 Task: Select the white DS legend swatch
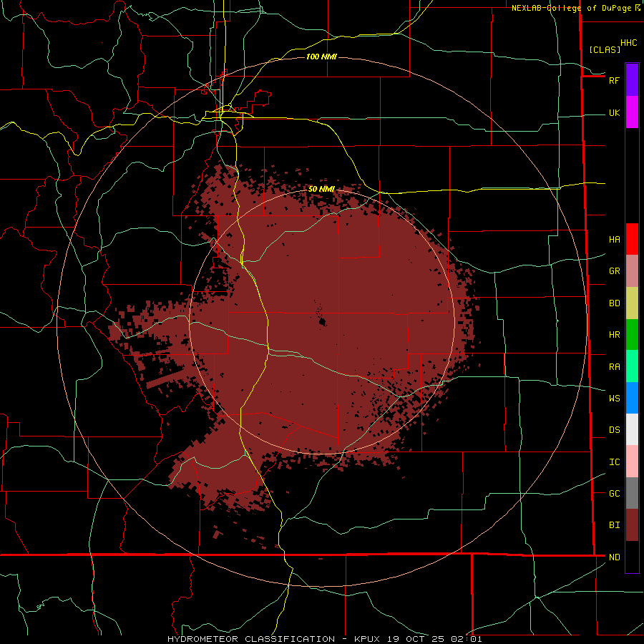pos(632,429)
